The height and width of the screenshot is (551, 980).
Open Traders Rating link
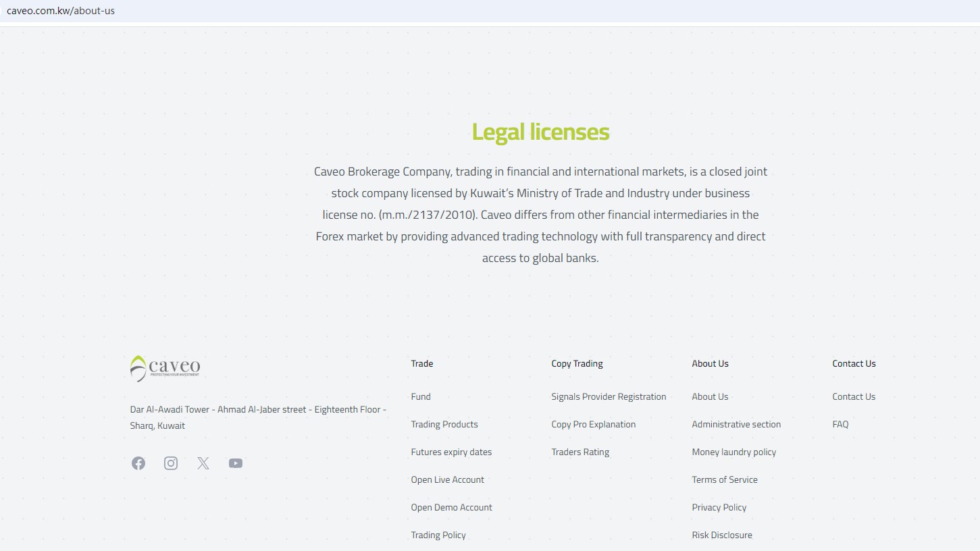pyautogui.click(x=580, y=452)
